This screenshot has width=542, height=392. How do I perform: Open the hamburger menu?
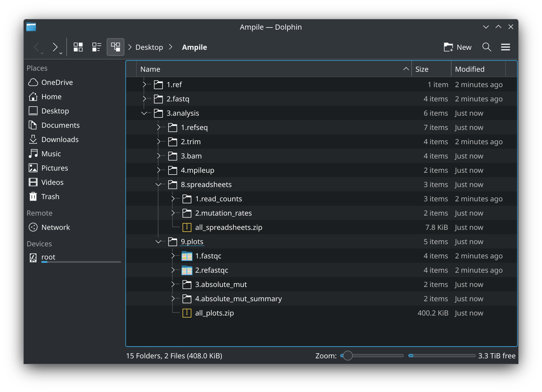(x=505, y=47)
